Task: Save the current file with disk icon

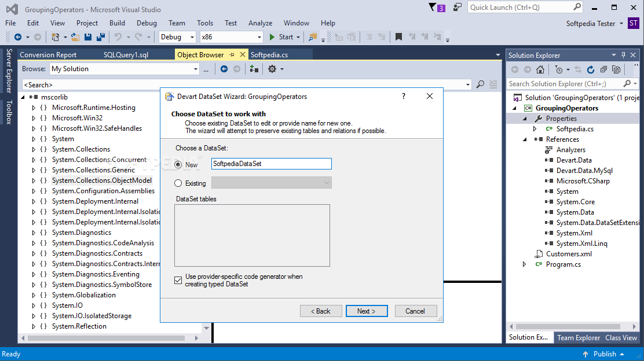Action: coord(88,37)
